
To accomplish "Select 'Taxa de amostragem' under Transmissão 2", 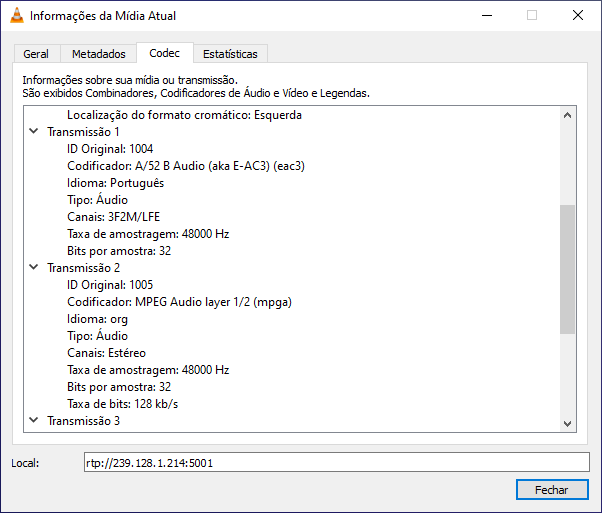I will point(148,370).
